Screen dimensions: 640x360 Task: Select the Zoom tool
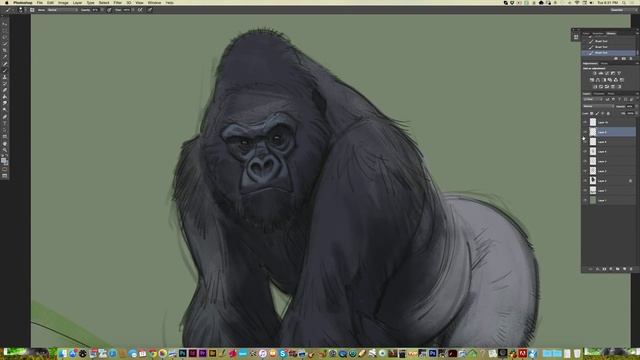[5, 151]
